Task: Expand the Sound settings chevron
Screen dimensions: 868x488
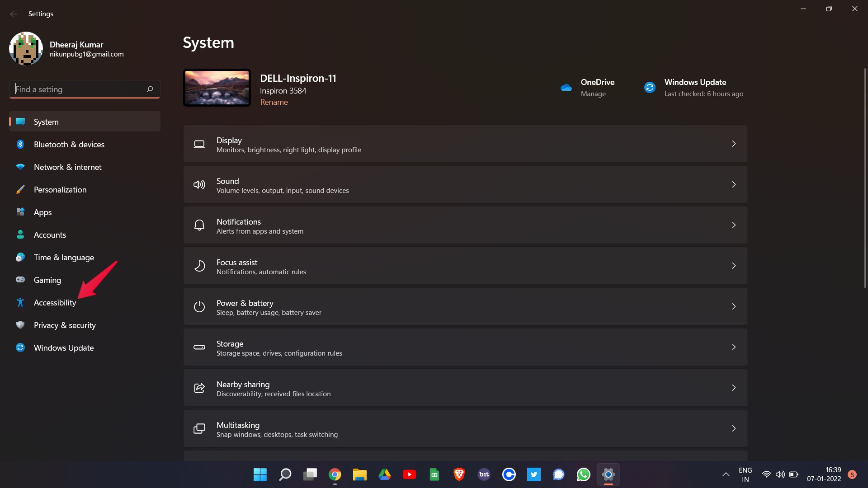Action: coord(733,184)
